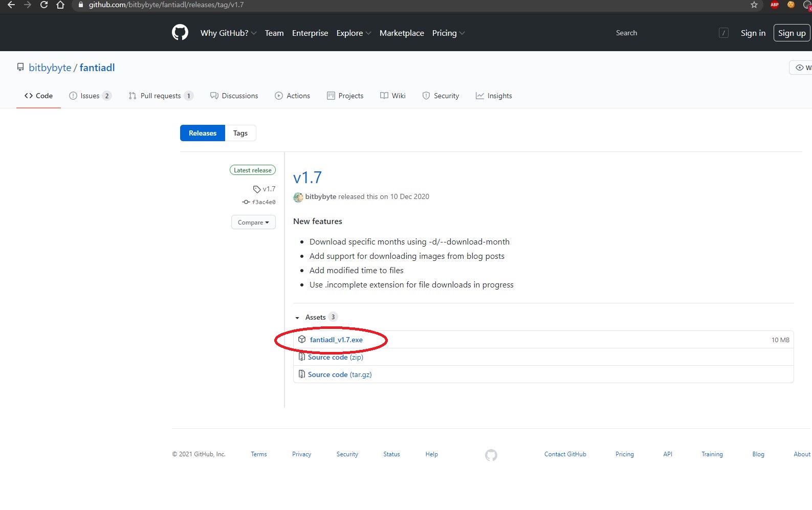
Task: Open the Code tab
Action: tap(38, 96)
